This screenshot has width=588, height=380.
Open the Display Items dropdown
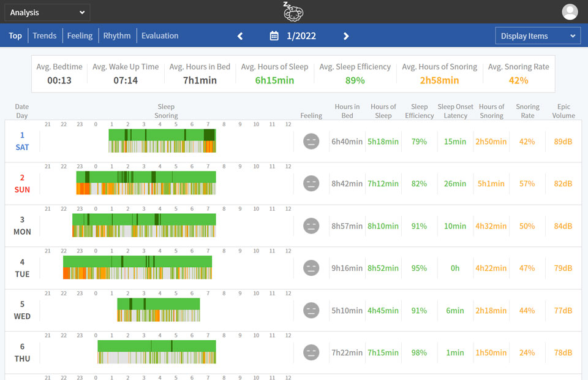pos(537,36)
